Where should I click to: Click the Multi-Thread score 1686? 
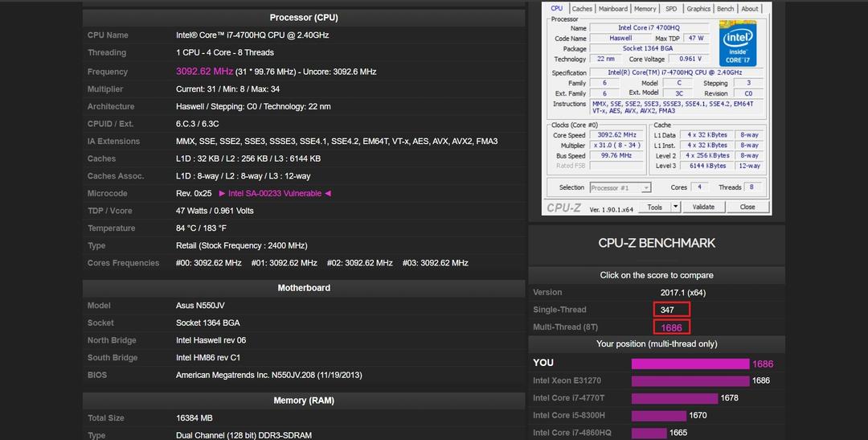tap(671, 327)
